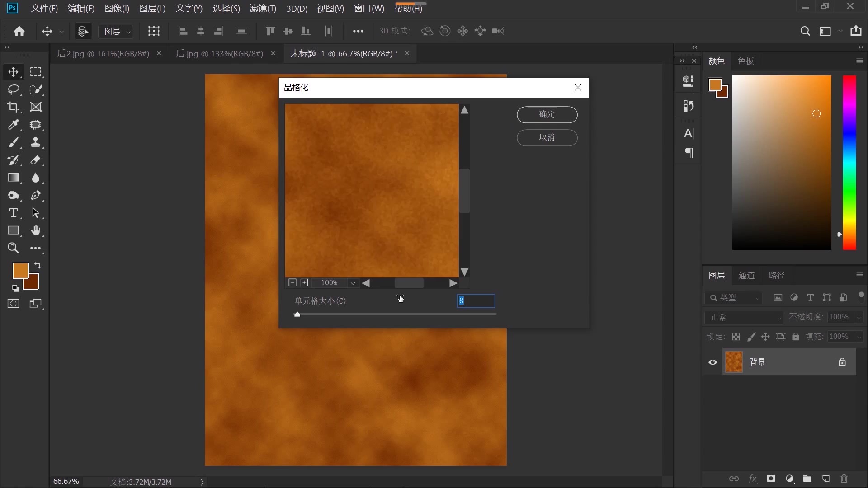
Task: Click the 确定 button
Action: 547,114
